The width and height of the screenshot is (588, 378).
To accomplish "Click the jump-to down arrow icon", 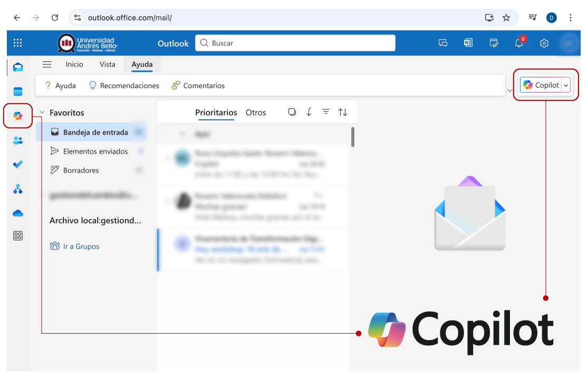I will 309,112.
